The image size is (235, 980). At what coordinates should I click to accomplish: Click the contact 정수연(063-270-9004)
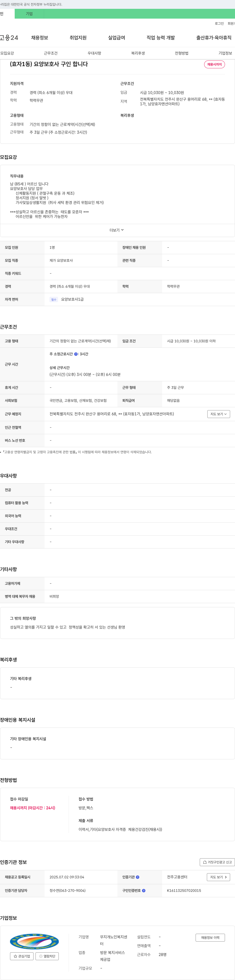point(67,891)
